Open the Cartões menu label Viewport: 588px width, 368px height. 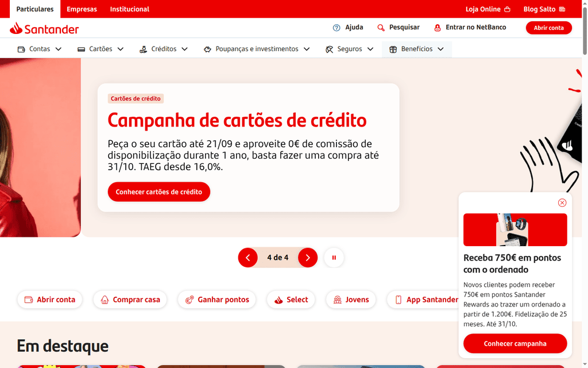coord(100,49)
